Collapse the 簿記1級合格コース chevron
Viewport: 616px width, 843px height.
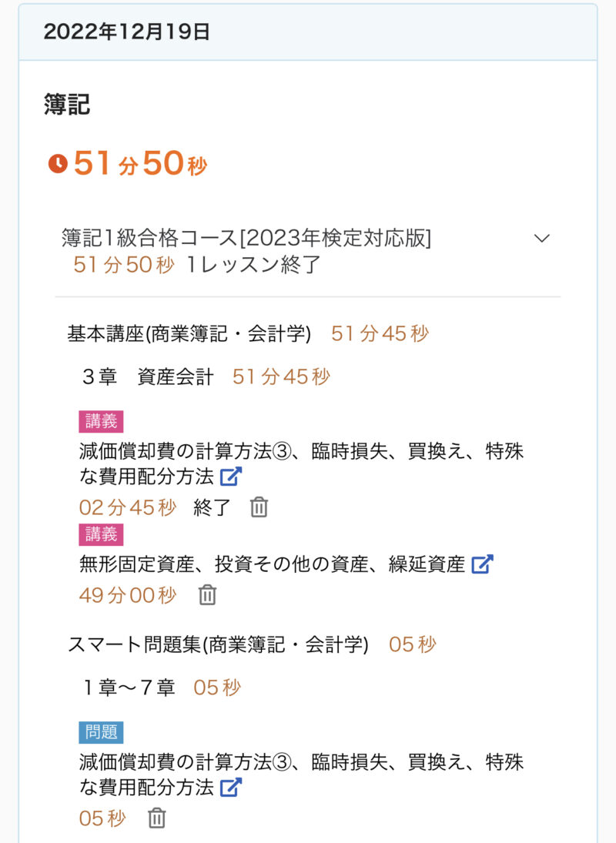(542, 239)
